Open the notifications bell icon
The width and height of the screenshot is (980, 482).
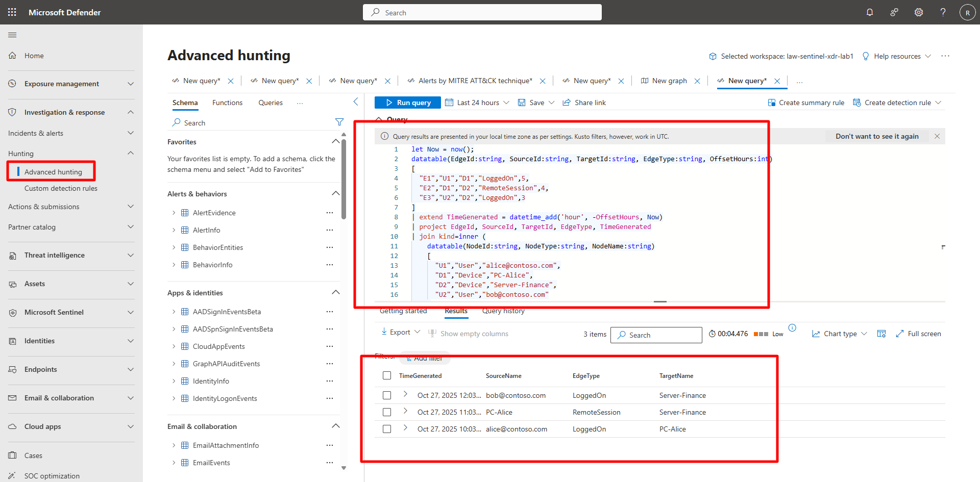coord(870,12)
